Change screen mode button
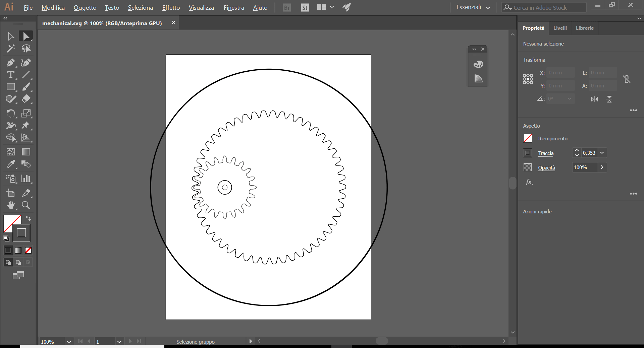This screenshot has height=348, width=644. click(x=18, y=275)
